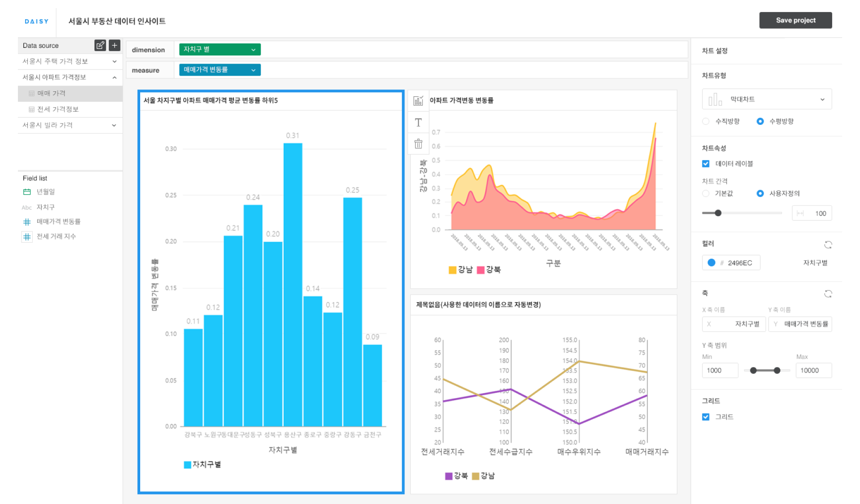Open the 자치구 별 dimension dropdown
The width and height of the screenshot is (860, 504).
pos(219,50)
